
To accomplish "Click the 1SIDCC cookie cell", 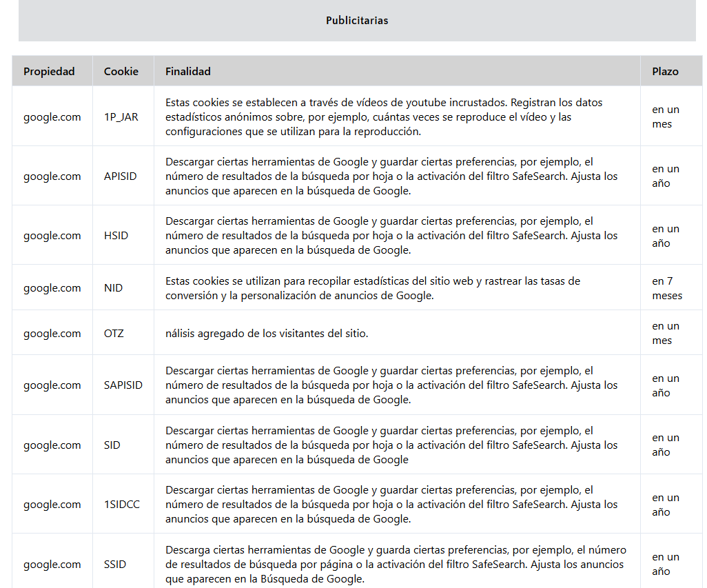I will tap(122, 505).
